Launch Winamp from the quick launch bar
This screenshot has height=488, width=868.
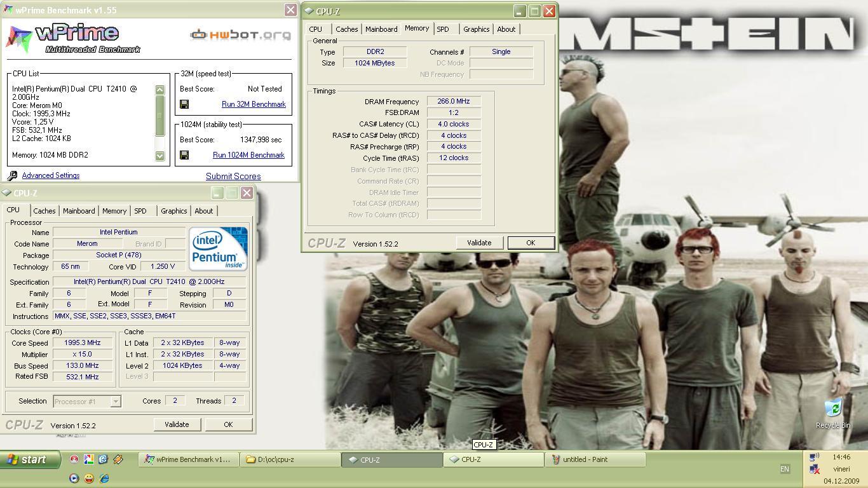tap(118, 459)
